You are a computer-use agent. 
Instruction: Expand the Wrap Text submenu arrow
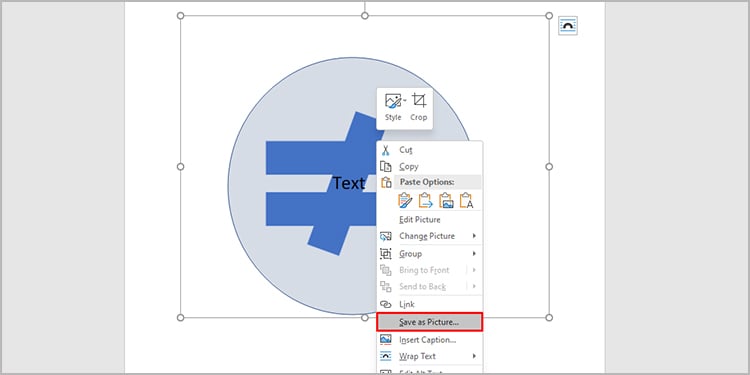(474, 356)
